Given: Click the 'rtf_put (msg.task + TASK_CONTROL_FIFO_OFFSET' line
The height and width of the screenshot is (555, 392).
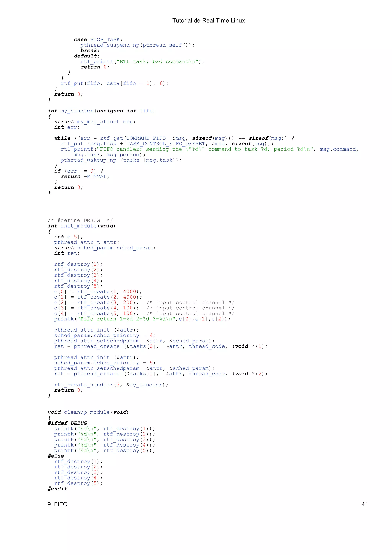Looking at the screenshot, I should 167,144.
